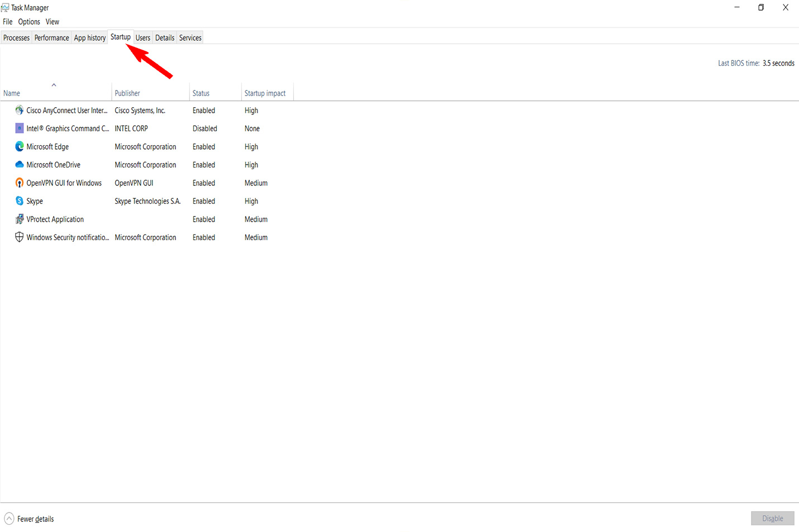This screenshot has height=532, width=799.
Task: Click the VProtect Application icon
Action: [20, 219]
